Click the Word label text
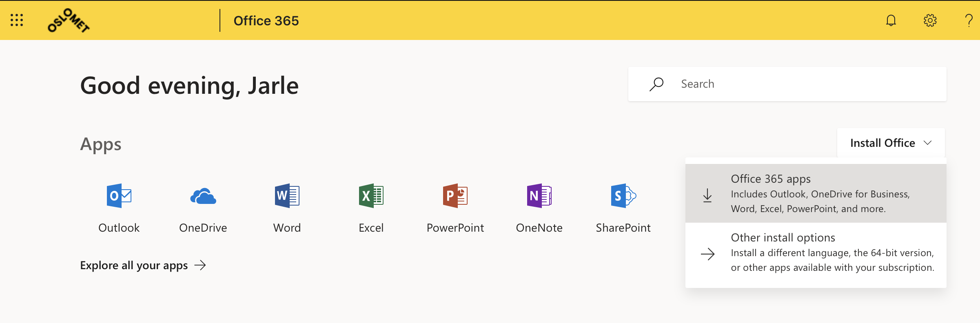 [x=287, y=228]
